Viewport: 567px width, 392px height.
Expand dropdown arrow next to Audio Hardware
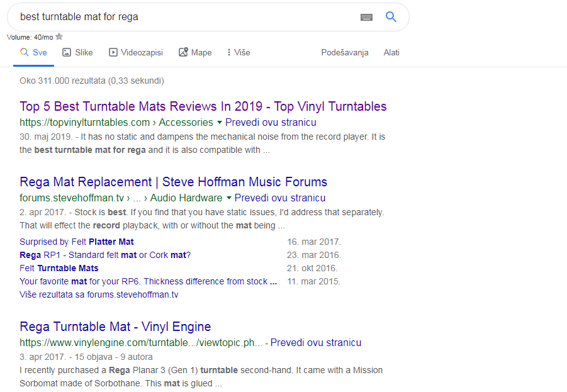(229, 198)
